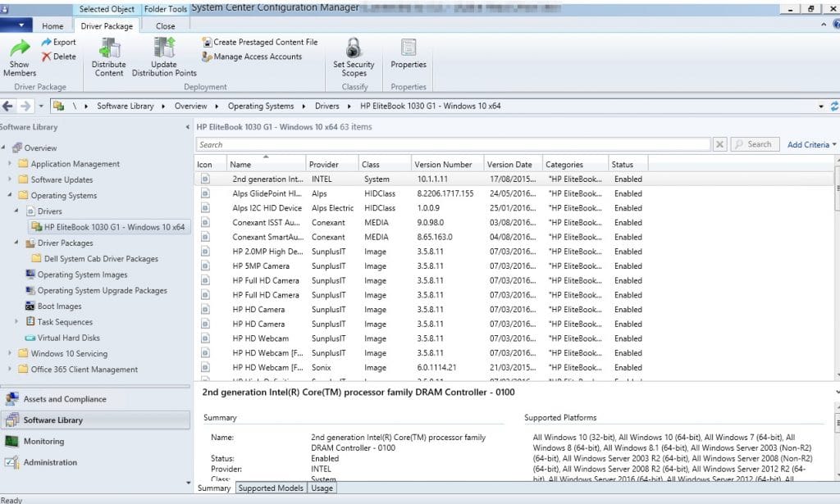Expand the Software Updates node
The width and height of the screenshot is (840, 504).
pos(9,179)
